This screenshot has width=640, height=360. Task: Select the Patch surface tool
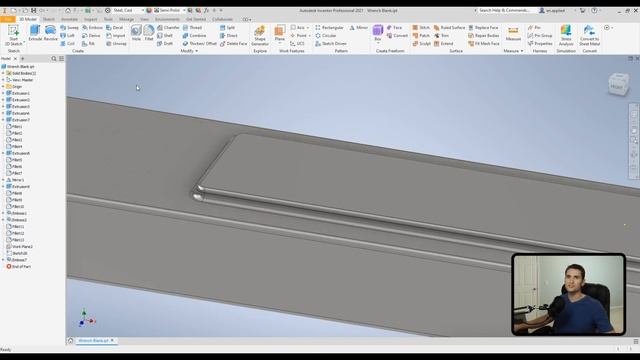coord(421,36)
